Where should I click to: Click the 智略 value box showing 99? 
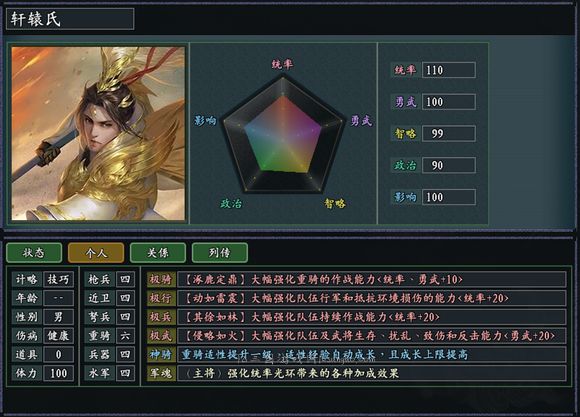tap(449, 134)
